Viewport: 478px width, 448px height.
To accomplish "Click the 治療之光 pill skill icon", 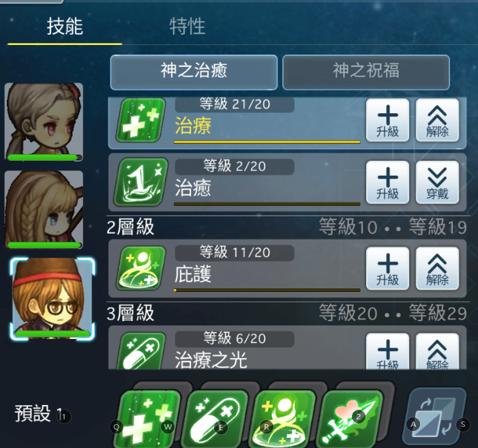I will [x=141, y=351].
